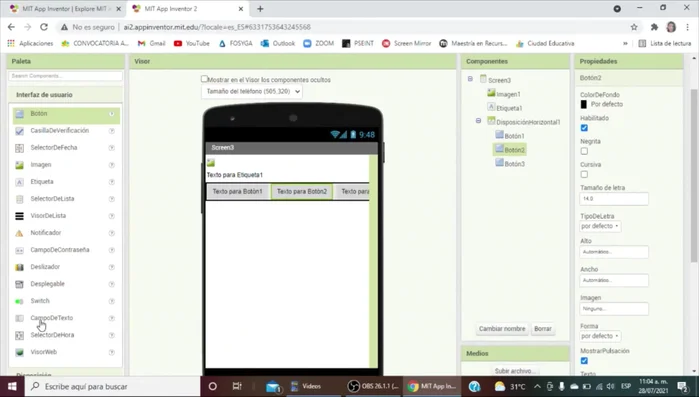Screen dimensions: 699x397
Task: Select the SelectorDeHora palette icon
Action: point(20,336)
